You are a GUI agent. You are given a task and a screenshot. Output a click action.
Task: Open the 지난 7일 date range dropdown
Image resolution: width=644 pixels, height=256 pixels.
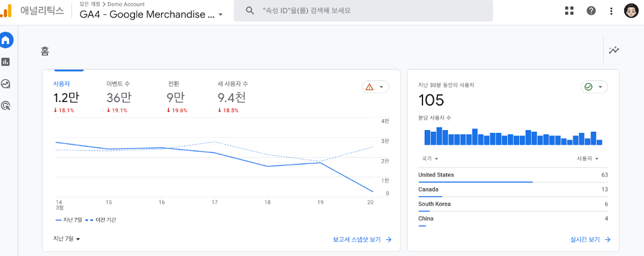click(x=67, y=239)
